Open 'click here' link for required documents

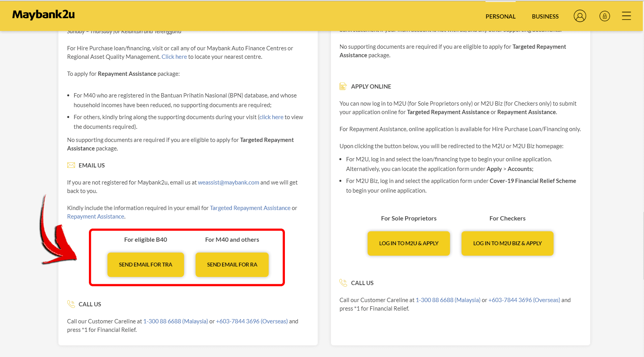271,117
